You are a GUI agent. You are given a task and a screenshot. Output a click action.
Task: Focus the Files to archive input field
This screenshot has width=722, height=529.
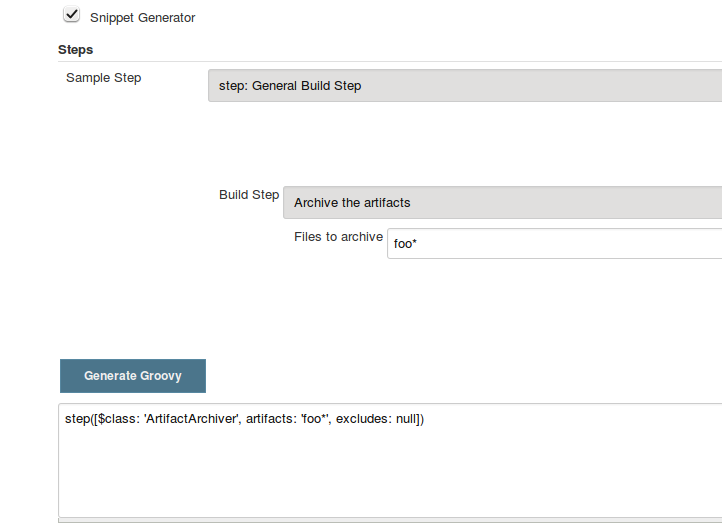[x=554, y=243]
